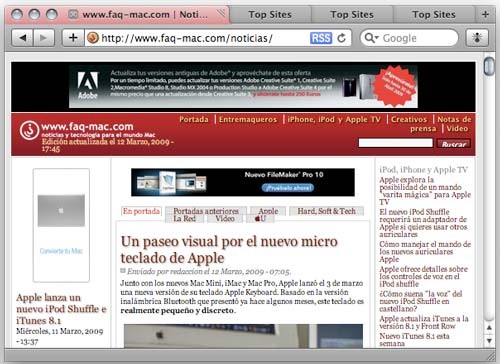
Task: Select the En portada tab
Action: tap(141, 211)
